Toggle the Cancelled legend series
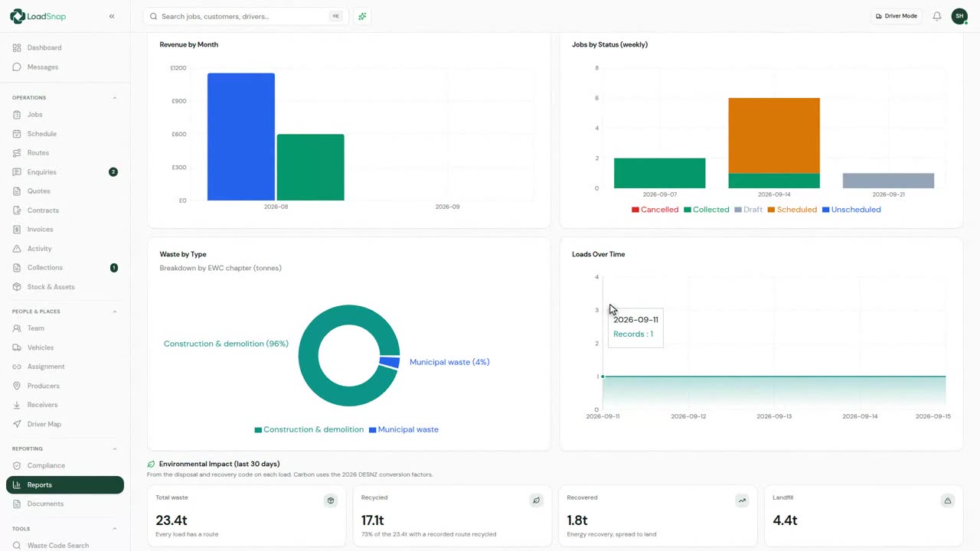This screenshot has height=551, width=980. pos(655,210)
